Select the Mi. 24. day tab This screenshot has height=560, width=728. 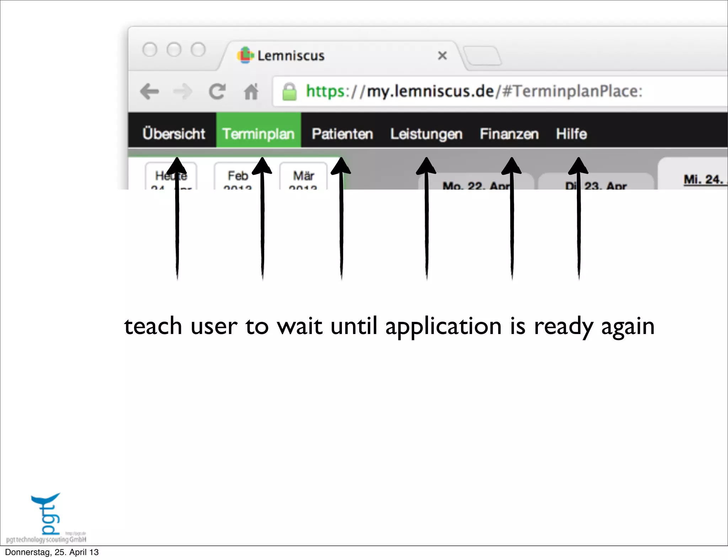click(693, 174)
